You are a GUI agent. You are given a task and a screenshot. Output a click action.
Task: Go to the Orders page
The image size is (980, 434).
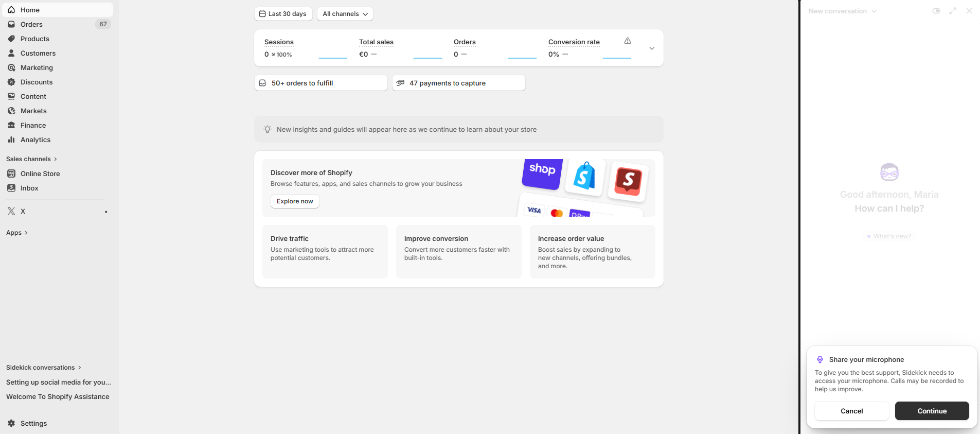(58, 24)
